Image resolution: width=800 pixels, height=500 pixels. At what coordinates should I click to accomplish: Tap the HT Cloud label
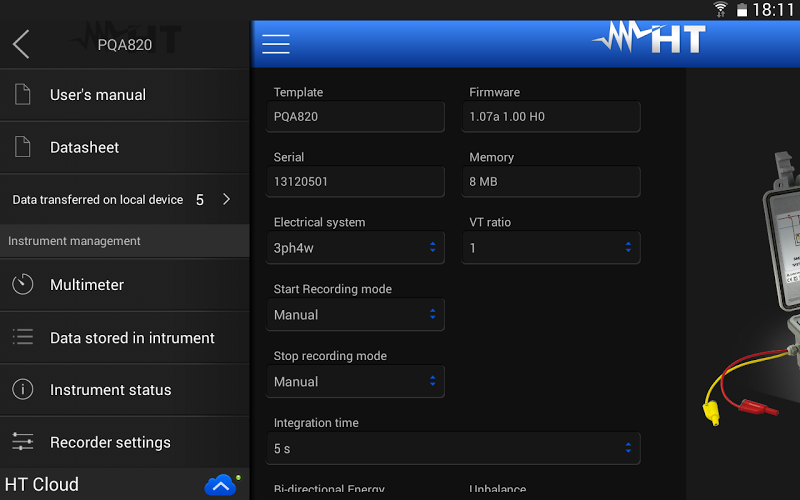[x=42, y=485]
